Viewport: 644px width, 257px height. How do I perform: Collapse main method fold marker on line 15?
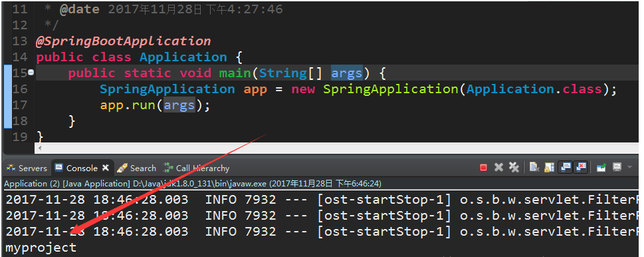(31, 73)
